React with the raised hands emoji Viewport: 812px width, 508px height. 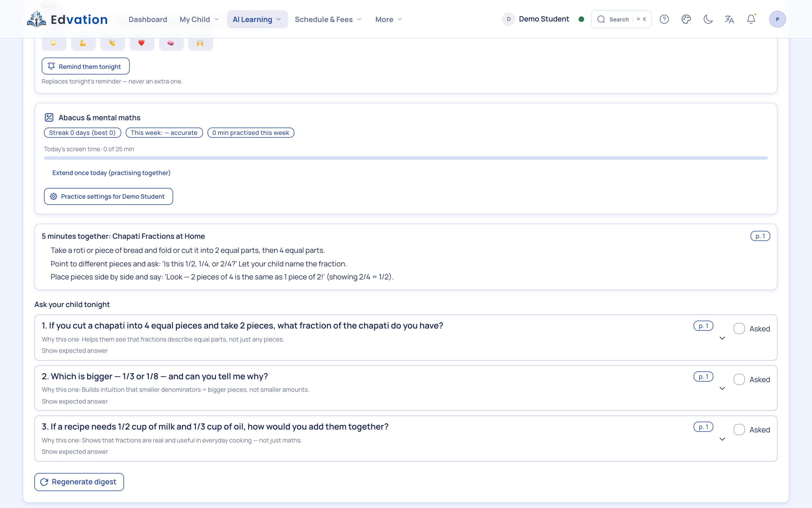click(x=200, y=43)
